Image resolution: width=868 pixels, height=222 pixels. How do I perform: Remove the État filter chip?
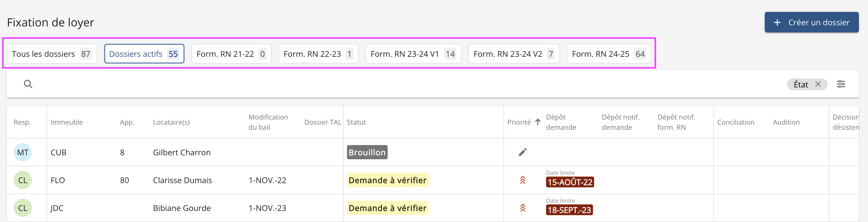pyautogui.click(x=818, y=84)
